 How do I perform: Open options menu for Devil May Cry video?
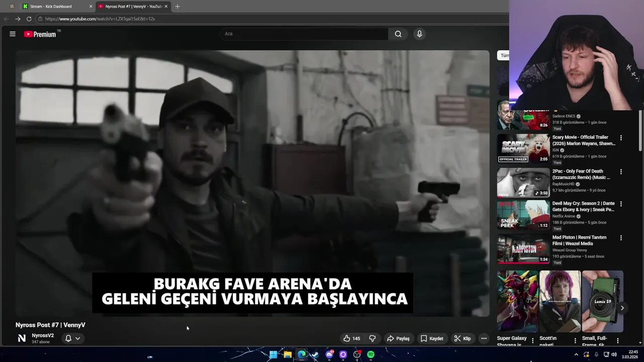[x=621, y=204]
